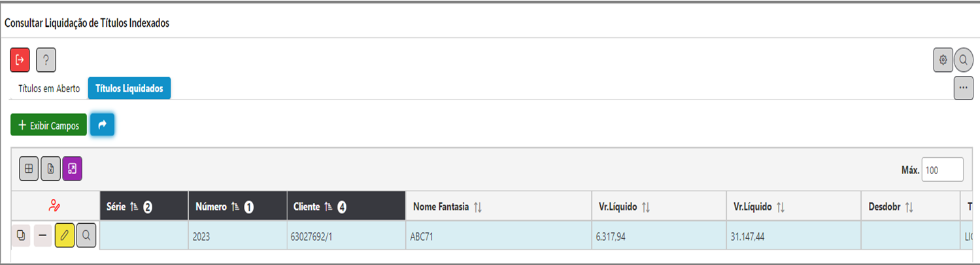Sort by the Desdobr column header

tap(891, 207)
